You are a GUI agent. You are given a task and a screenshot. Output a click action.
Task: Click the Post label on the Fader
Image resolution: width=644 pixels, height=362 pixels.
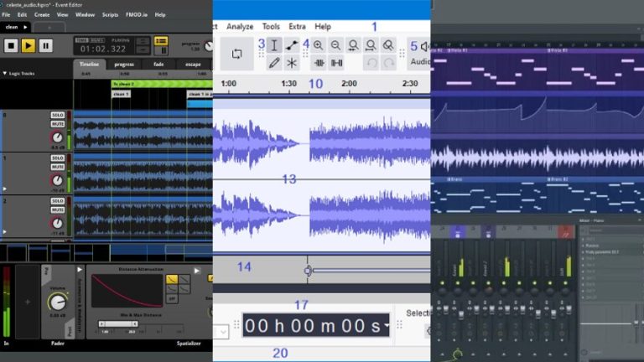69,330
